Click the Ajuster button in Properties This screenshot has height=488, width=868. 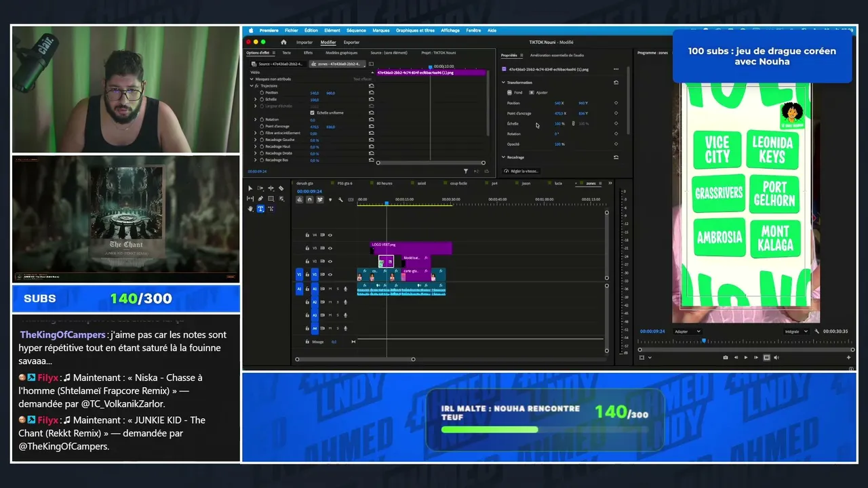pyautogui.click(x=538, y=93)
